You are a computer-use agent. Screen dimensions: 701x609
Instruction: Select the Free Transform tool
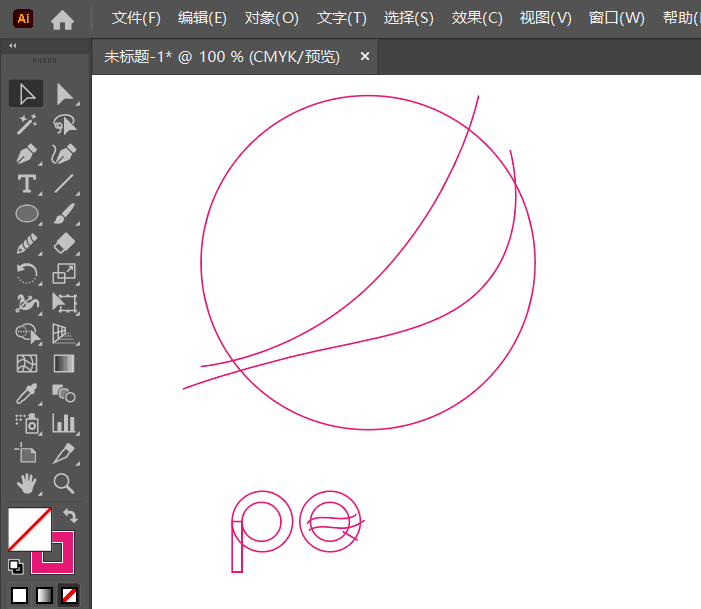(64, 303)
